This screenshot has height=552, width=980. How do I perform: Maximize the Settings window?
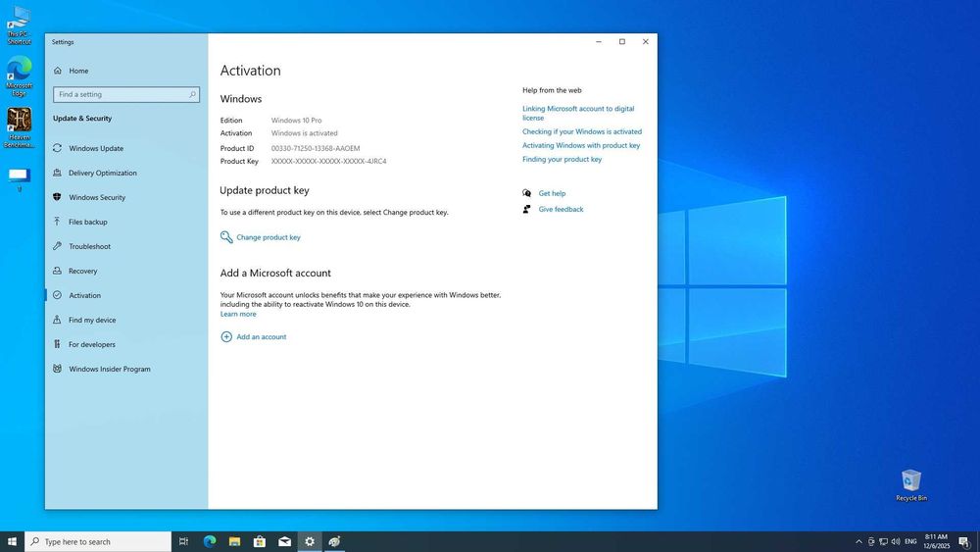tap(622, 42)
